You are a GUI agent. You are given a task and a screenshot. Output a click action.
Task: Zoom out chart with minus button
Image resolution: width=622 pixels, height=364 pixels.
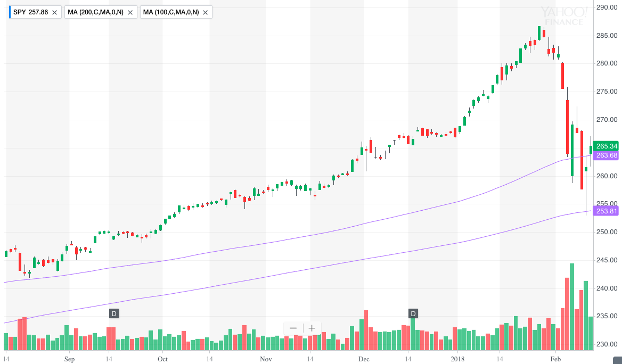[293, 328]
